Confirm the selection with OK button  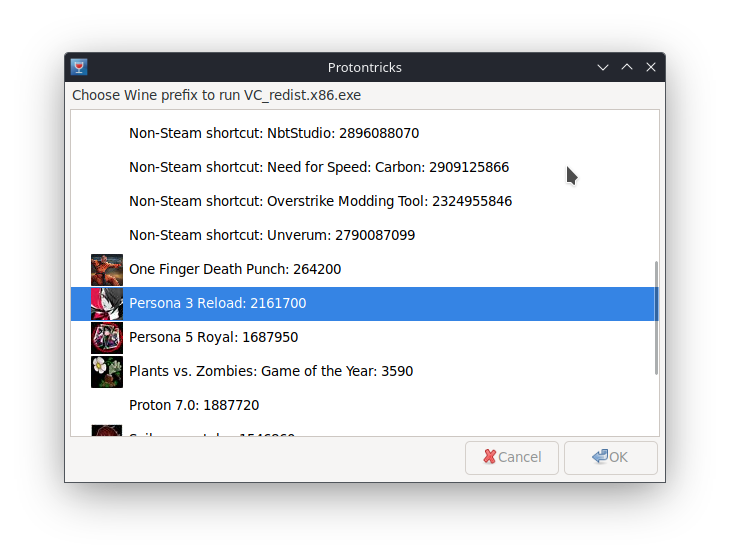click(610, 458)
